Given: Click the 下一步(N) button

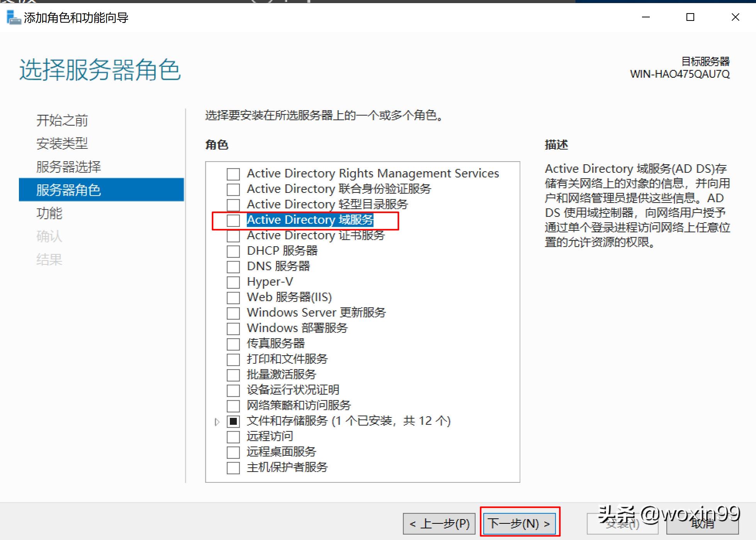Looking at the screenshot, I should pos(519,523).
